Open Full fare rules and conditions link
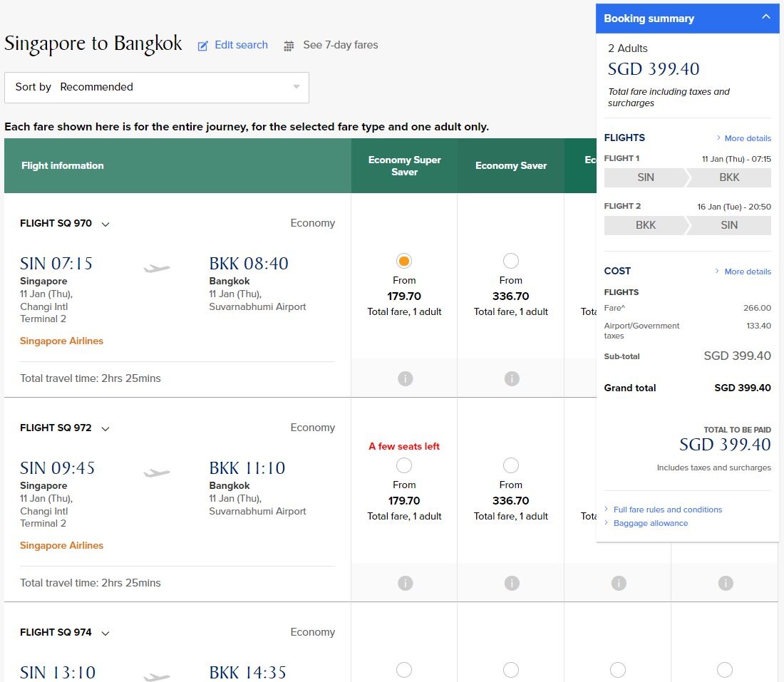The image size is (784, 682). [668, 510]
